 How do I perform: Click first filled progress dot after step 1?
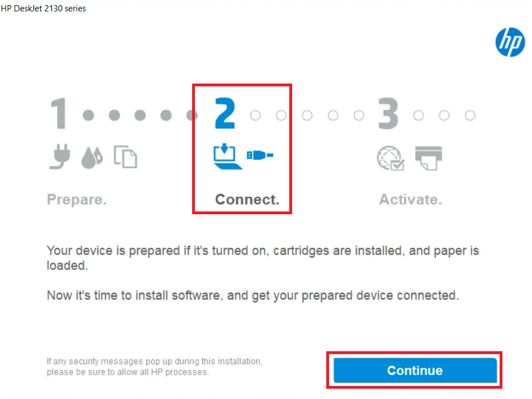pyautogui.click(x=89, y=115)
